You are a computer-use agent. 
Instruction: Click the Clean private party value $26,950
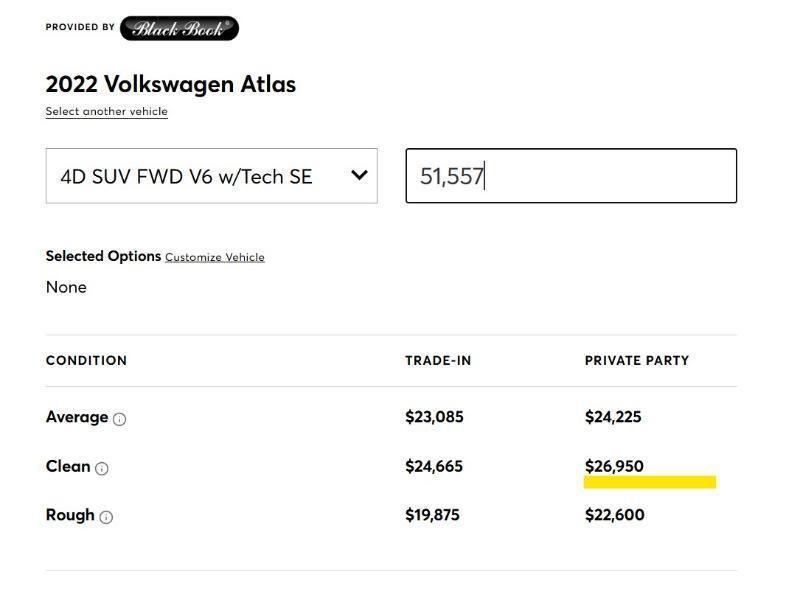614,466
